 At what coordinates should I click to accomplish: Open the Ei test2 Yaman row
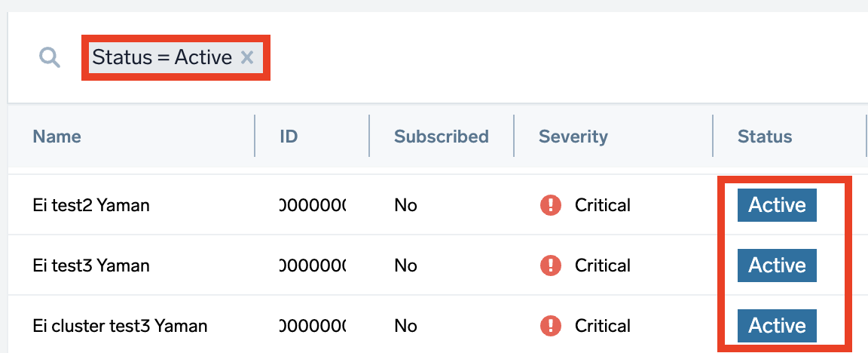click(91, 205)
